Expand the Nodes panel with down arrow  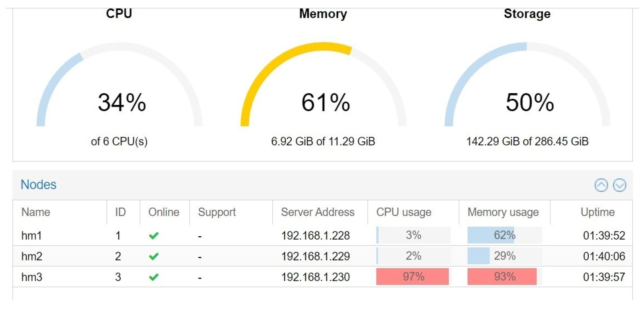coord(619,185)
